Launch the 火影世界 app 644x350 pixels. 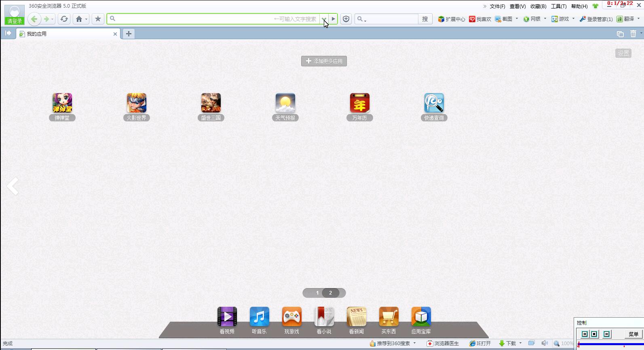[137, 103]
